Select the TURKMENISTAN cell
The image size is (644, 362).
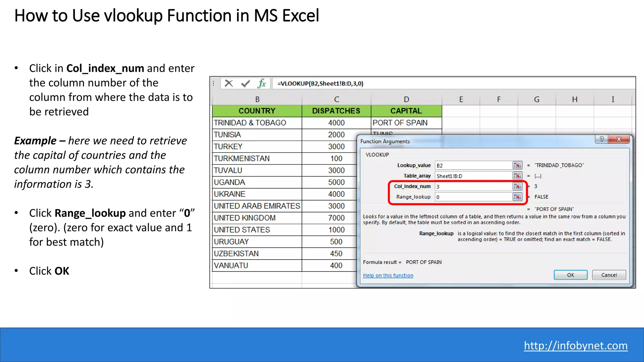(257, 159)
